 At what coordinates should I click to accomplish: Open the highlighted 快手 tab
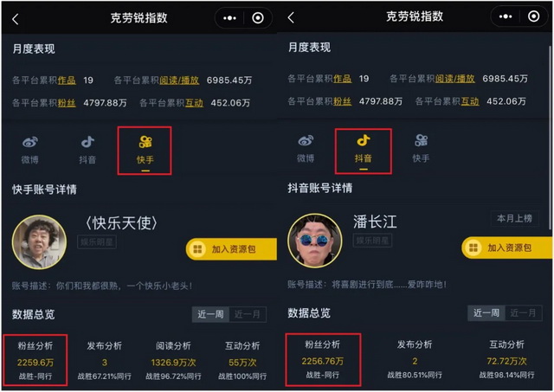coord(145,151)
